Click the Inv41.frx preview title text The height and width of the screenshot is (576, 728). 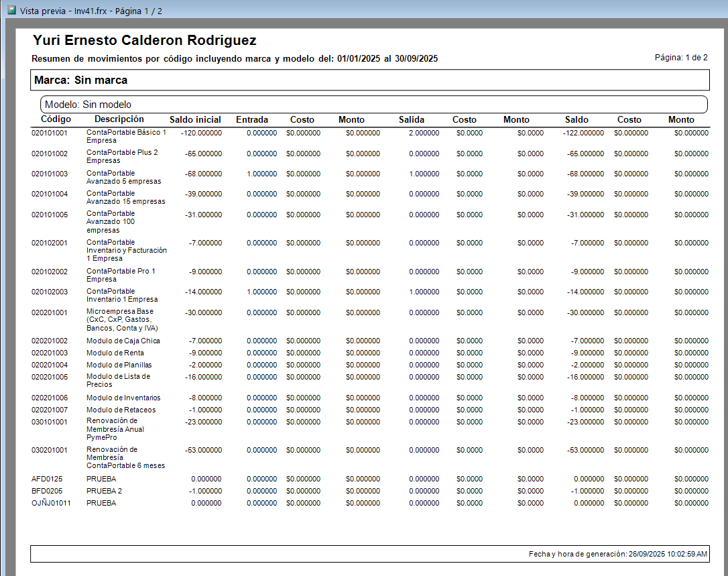tap(91, 11)
